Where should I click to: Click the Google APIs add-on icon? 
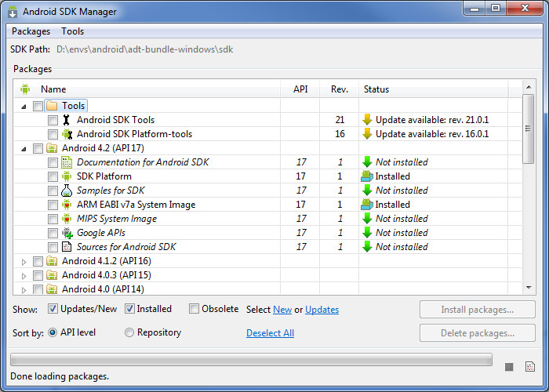click(67, 233)
